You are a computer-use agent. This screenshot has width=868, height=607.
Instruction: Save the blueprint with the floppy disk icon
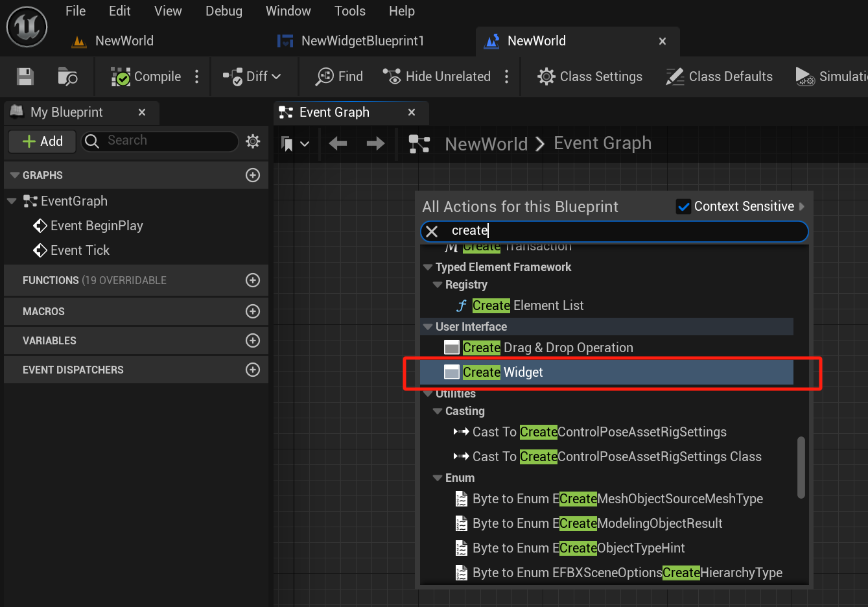pyautogui.click(x=25, y=77)
